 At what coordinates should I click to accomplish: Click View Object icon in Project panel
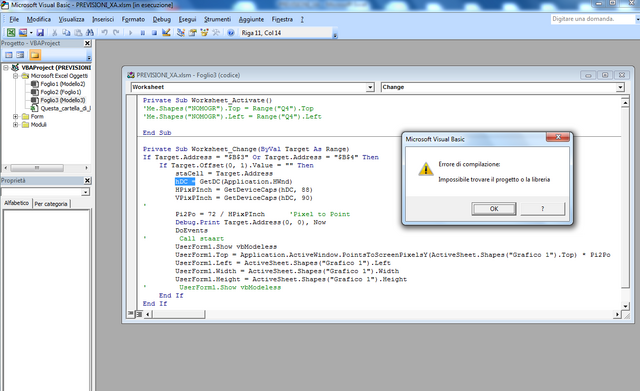[20, 55]
